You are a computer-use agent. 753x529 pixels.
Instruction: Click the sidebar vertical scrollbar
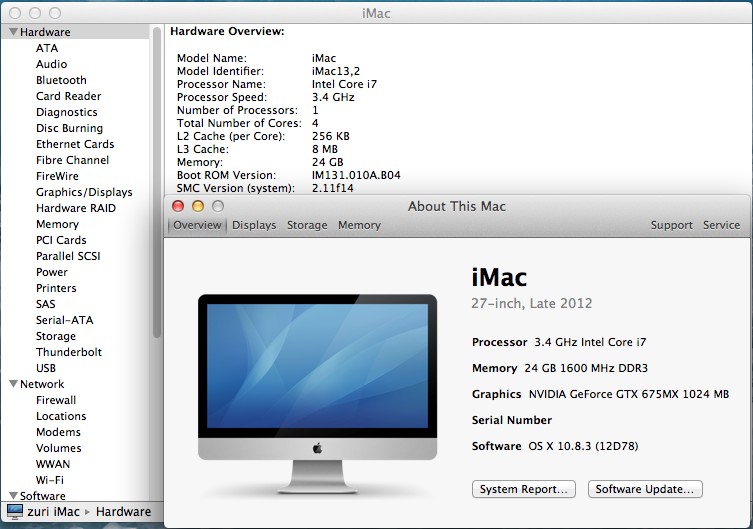[x=157, y=182]
